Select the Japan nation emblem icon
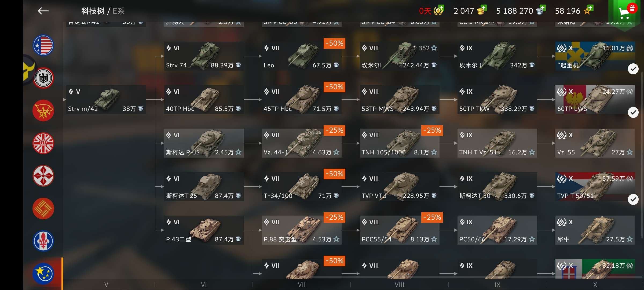Image resolution: width=644 pixels, height=290 pixels. pyautogui.click(x=43, y=176)
